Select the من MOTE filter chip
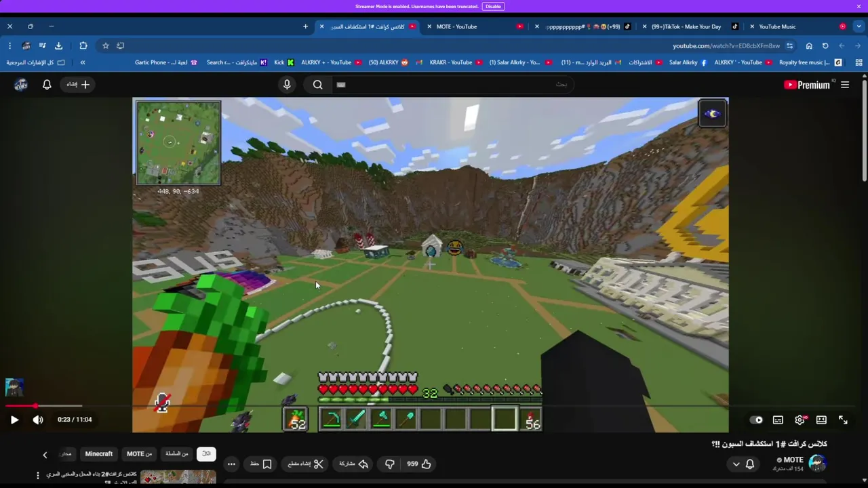Viewport: 868px width, 488px height. (x=140, y=454)
